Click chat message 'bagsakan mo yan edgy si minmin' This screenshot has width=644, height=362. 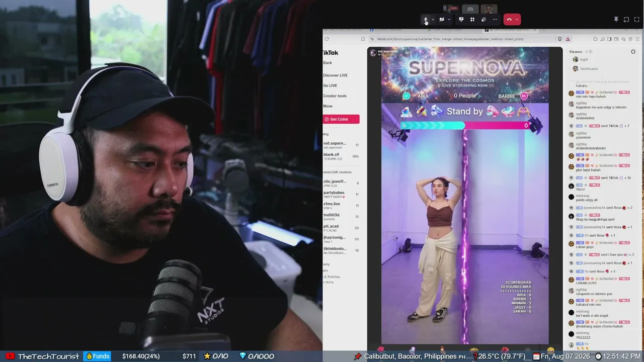coord(601,107)
